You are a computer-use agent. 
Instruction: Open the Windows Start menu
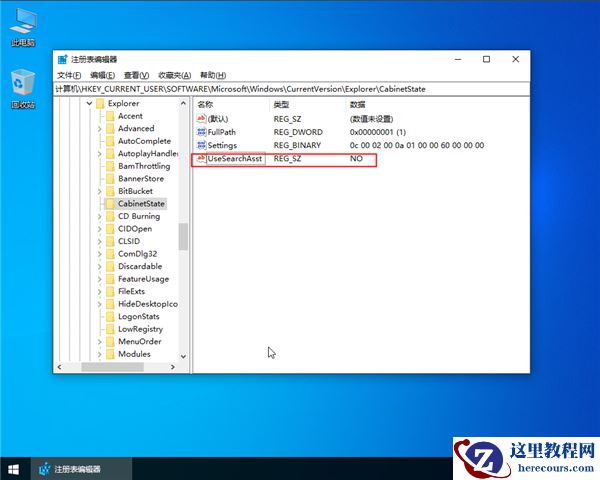point(13,469)
